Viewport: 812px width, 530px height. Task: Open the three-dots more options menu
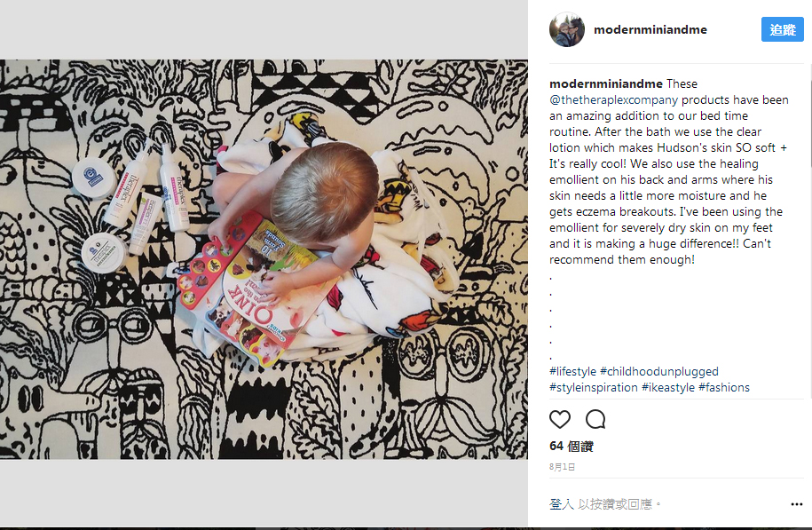[x=796, y=504]
